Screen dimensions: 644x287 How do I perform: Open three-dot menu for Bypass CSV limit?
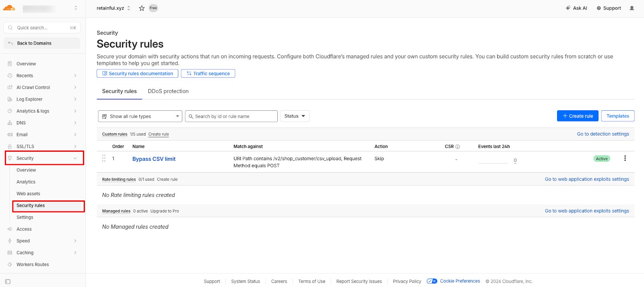point(625,158)
